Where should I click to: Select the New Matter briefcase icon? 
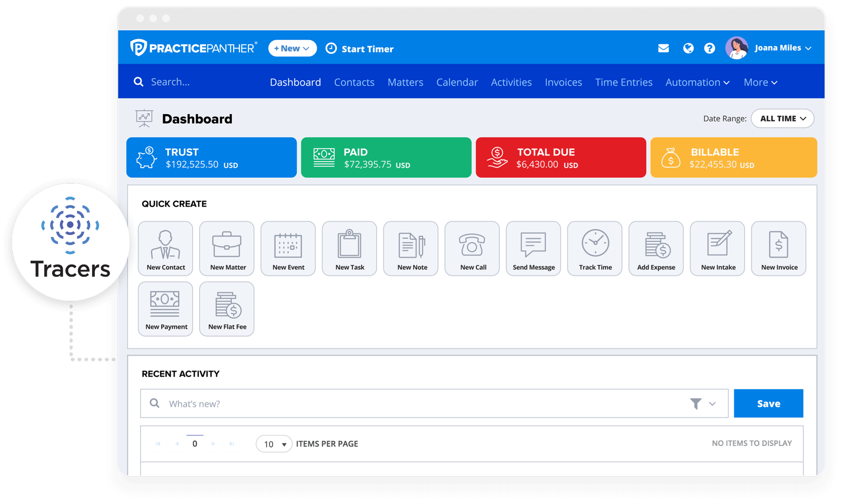pos(226,248)
